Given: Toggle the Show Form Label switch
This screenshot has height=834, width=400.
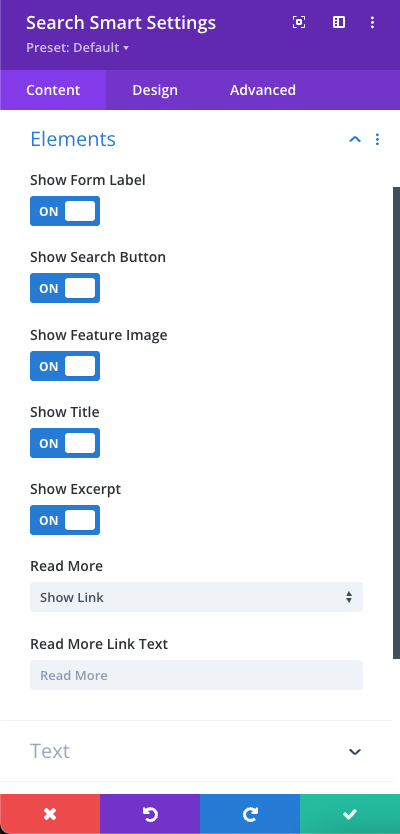Looking at the screenshot, I should click(65, 211).
